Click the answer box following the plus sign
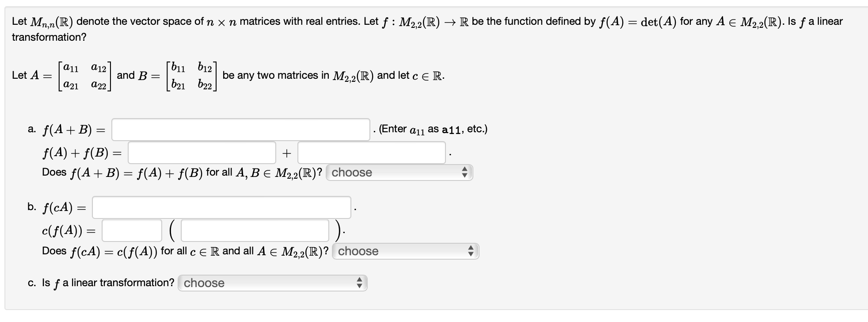Screen dimensions: 868x322 371,153
